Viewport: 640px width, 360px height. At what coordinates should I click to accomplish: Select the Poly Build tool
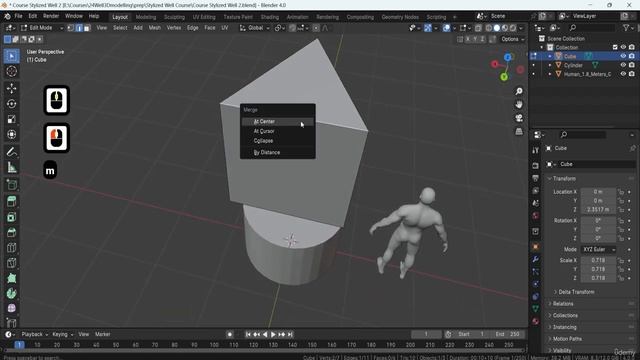(x=11, y=278)
